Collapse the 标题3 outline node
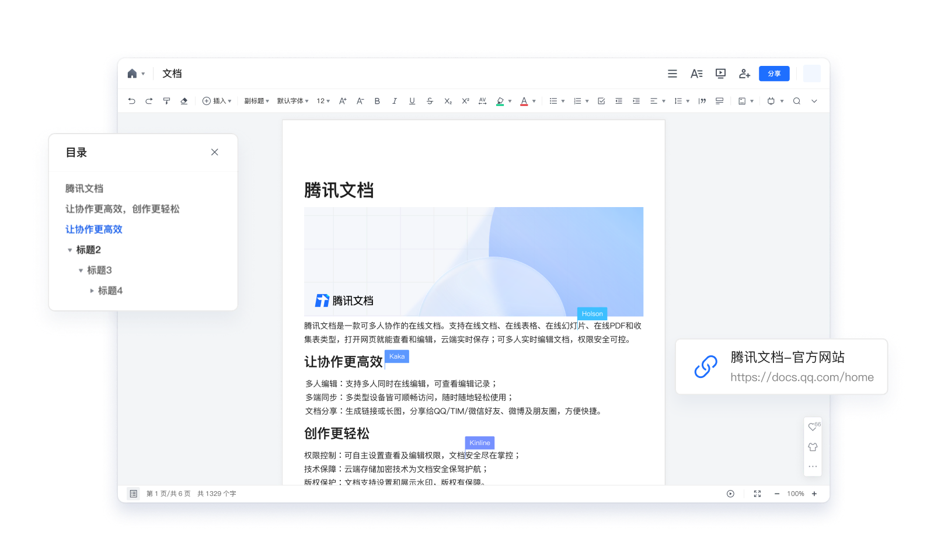The width and height of the screenshot is (934, 560). 81,271
